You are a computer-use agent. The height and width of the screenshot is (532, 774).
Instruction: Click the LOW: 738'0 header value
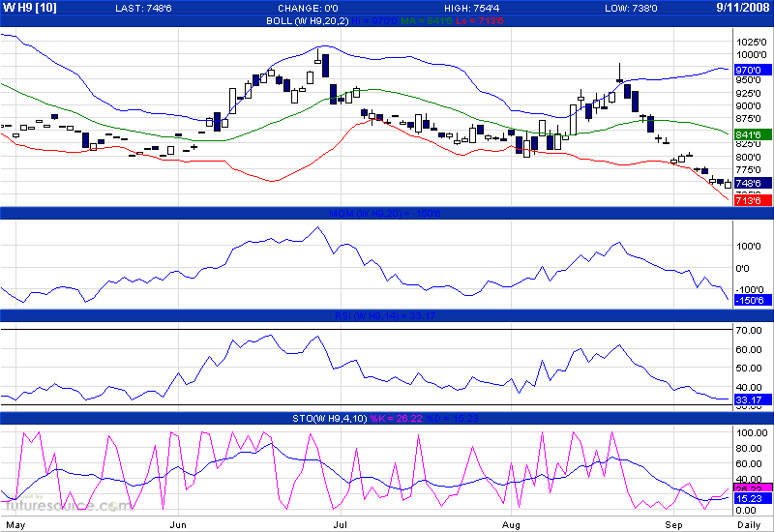(631, 9)
